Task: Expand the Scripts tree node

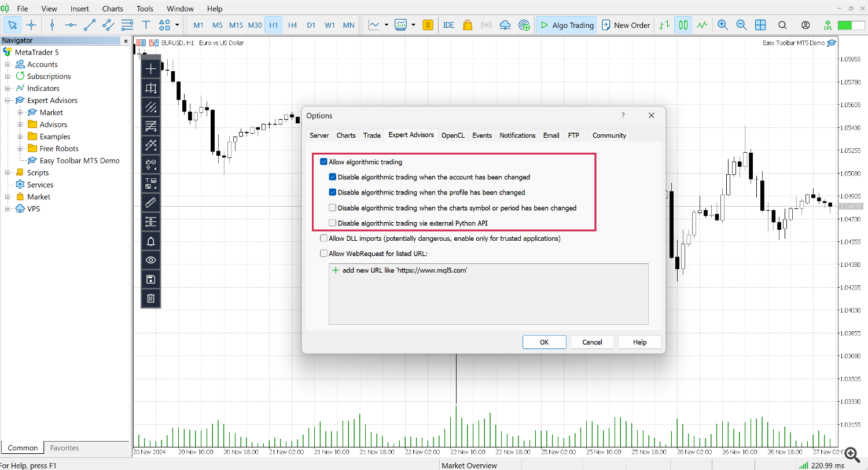Action: pos(8,172)
